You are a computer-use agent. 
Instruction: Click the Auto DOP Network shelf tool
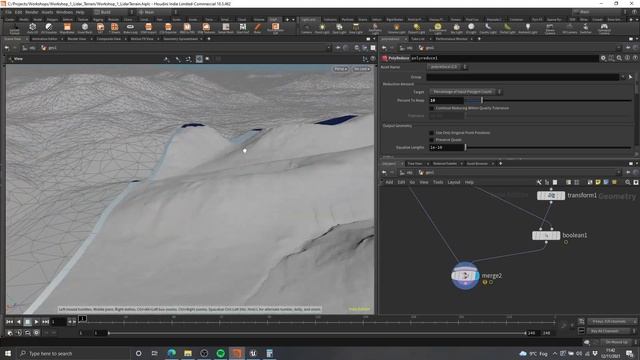pyautogui.click(x=32, y=28)
